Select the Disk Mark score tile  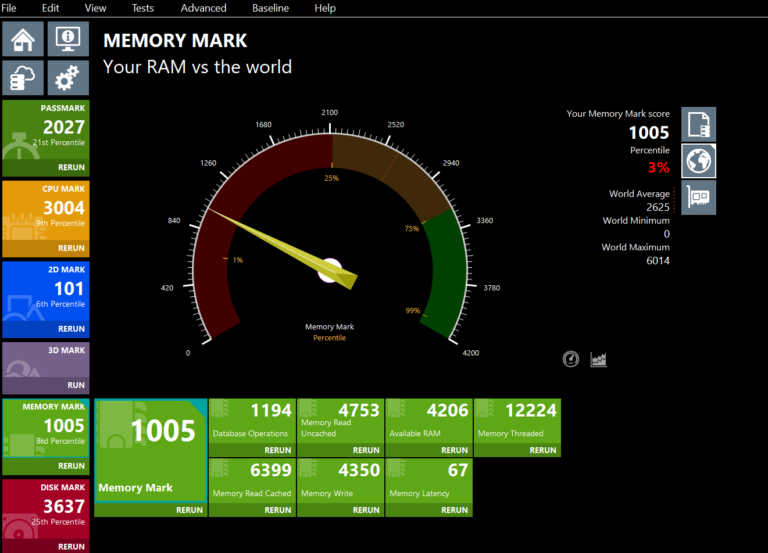tap(45, 510)
